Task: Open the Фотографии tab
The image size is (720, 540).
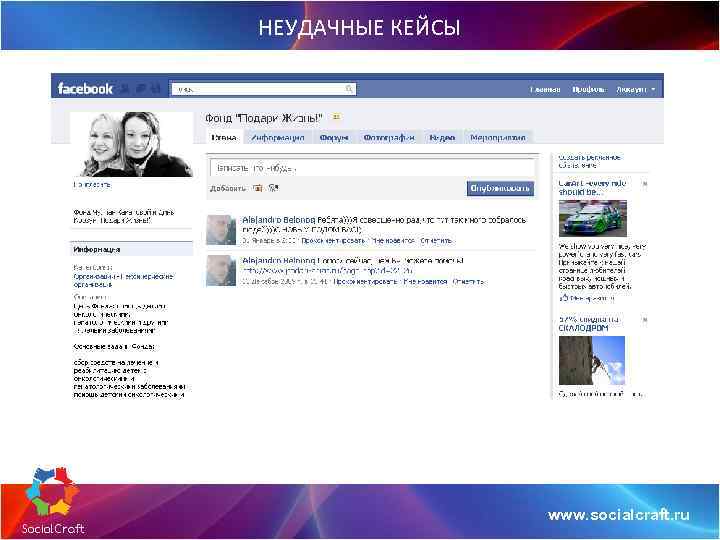Action: (389, 137)
